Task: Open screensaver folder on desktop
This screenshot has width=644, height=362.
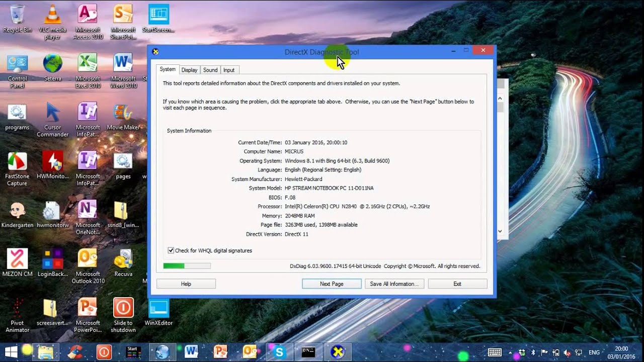Action: tap(52, 312)
